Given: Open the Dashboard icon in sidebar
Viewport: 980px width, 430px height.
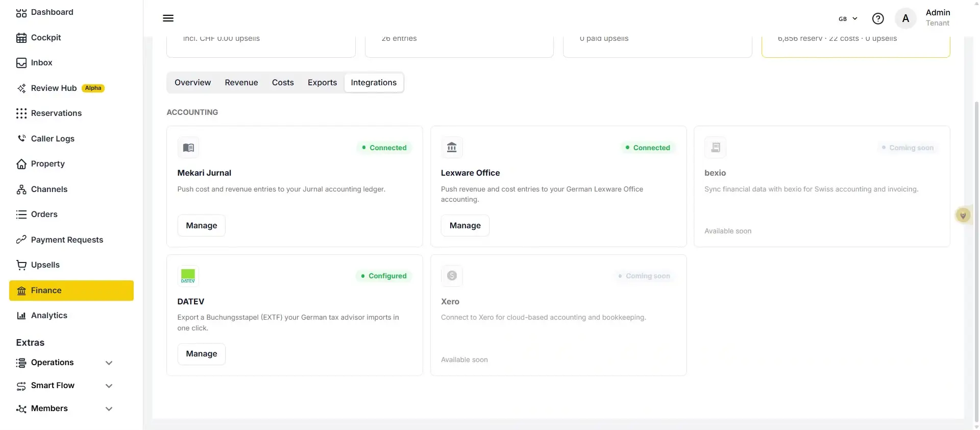Looking at the screenshot, I should (x=21, y=13).
